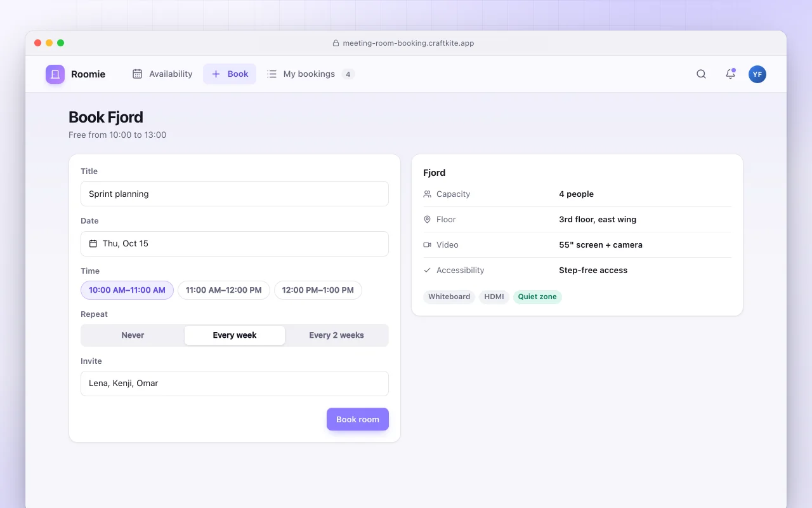The width and height of the screenshot is (812, 508).
Task: Set Repeat to Every 2 weeks
Action: pos(336,335)
